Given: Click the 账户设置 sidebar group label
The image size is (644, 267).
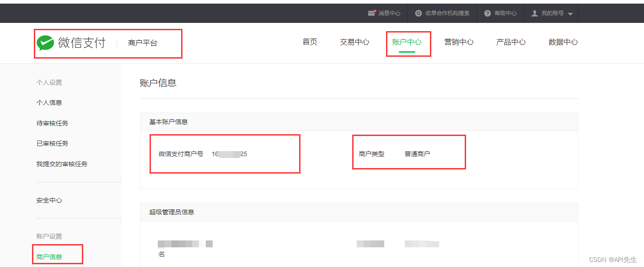Looking at the screenshot, I should [49, 236].
